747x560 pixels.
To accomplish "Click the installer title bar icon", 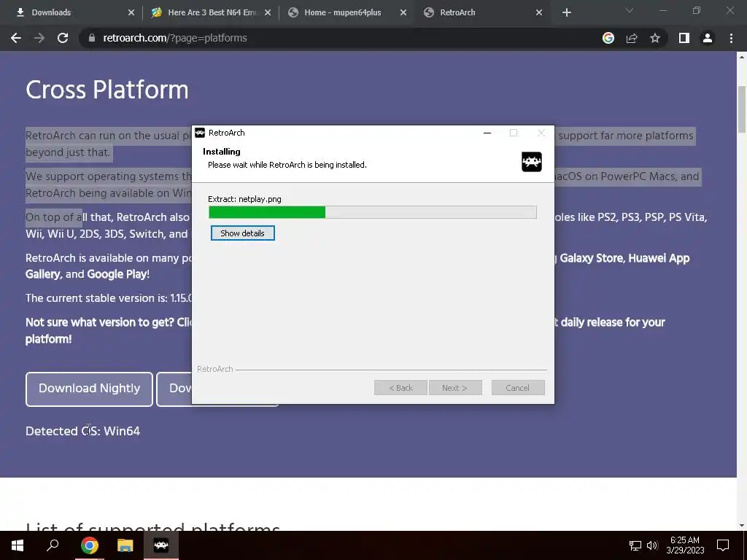I will [200, 133].
